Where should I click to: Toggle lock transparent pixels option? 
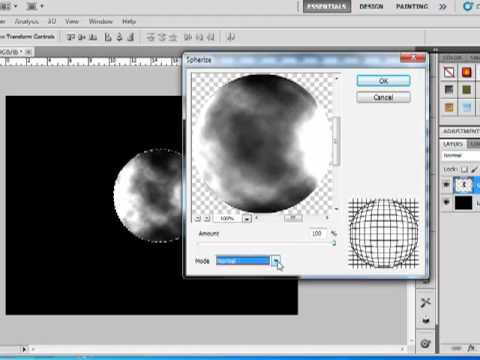coord(464,170)
